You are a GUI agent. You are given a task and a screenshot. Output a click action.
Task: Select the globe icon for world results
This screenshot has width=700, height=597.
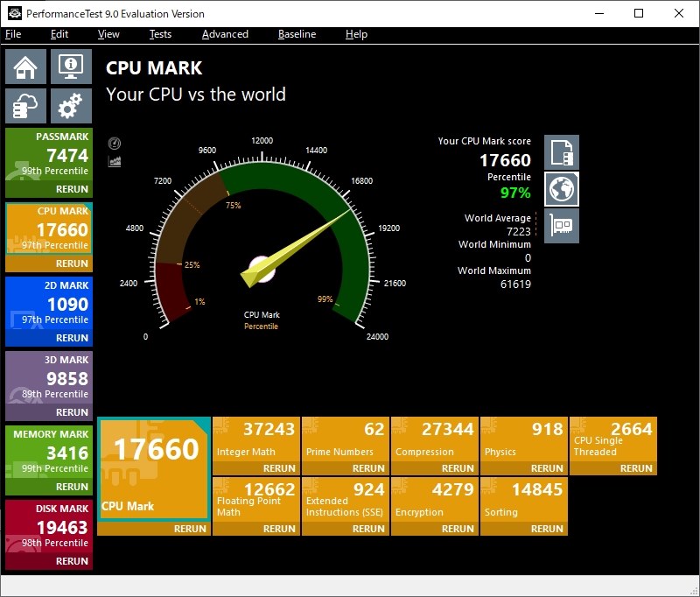click(x=561, y=188)
